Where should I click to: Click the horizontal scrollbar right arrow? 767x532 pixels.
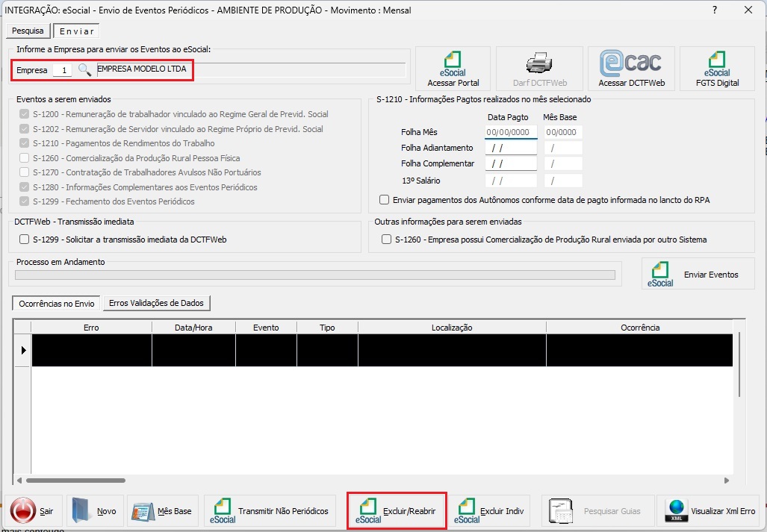pyautogui.click(x=726, y=481)
